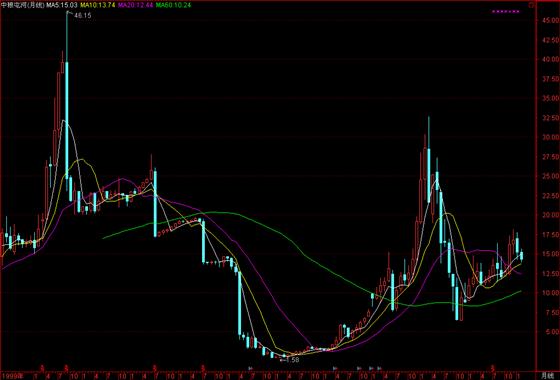
Task: Click the leftmost gray flag marker above the time axis
Action: click(x=250, y=368)
